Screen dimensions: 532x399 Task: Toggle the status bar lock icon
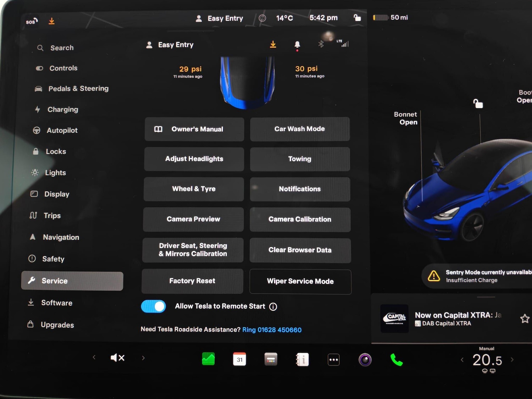point(357,18)
